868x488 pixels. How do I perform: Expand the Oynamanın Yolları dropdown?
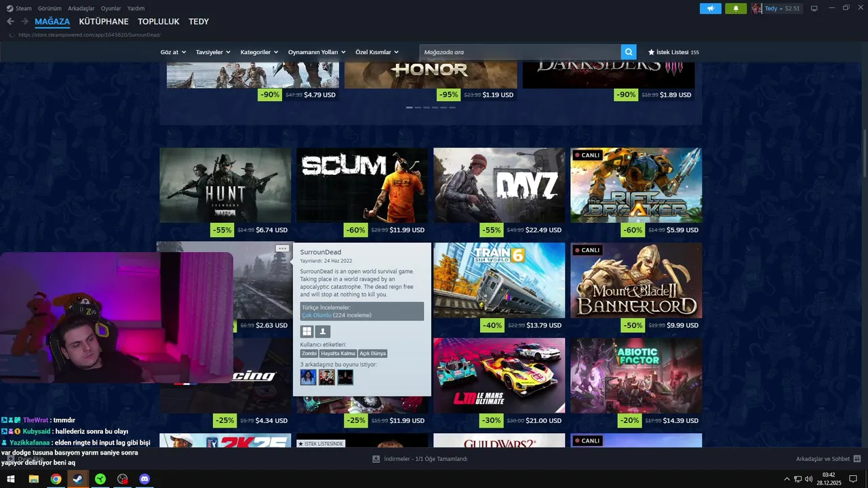pos(317,52)
